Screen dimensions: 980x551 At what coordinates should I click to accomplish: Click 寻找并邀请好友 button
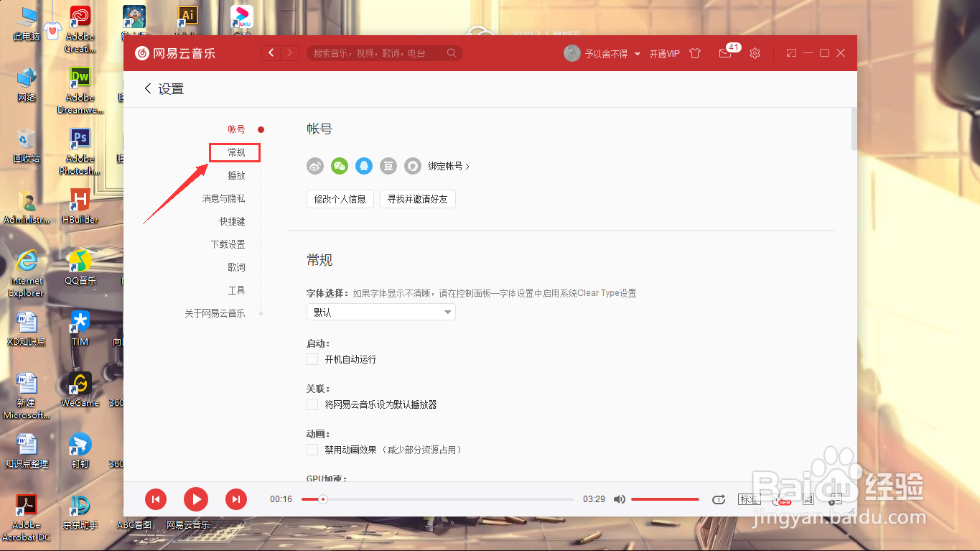coord(418,199)
